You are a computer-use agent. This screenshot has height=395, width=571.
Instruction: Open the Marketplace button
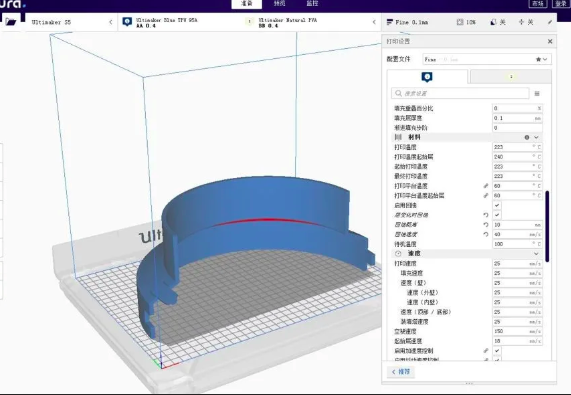(x=538, y=3)
